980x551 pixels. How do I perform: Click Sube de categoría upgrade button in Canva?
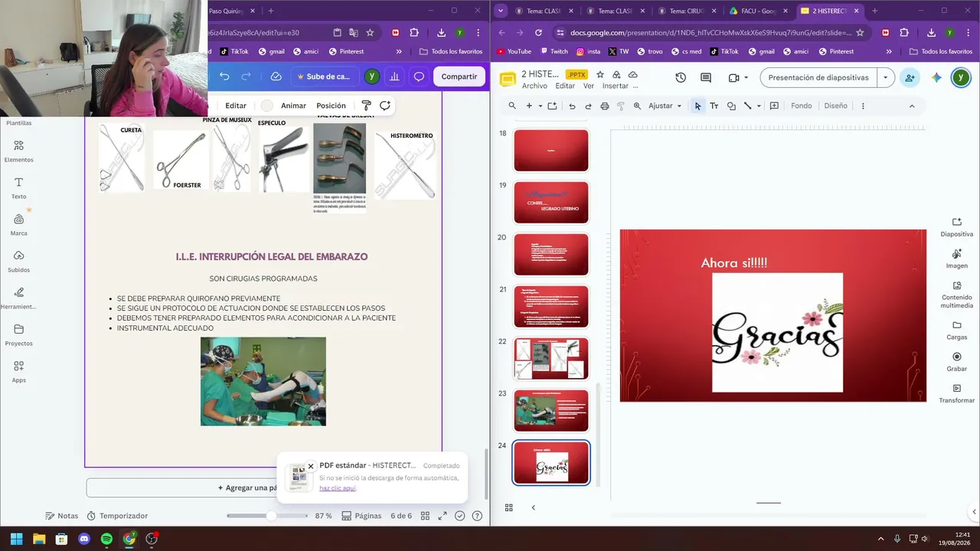click(322, 77)
